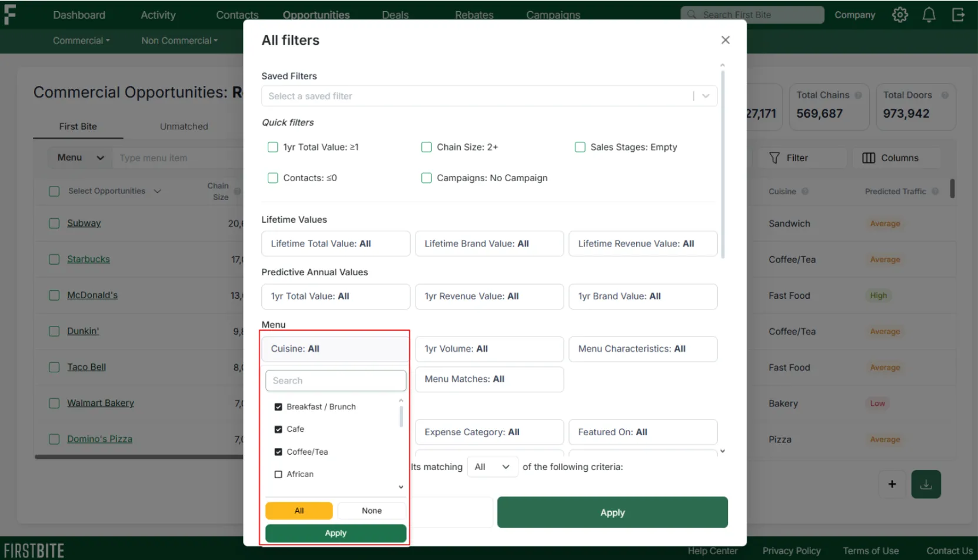
Task: Click the Search First Bite field
Action: (x=753, y=15)
